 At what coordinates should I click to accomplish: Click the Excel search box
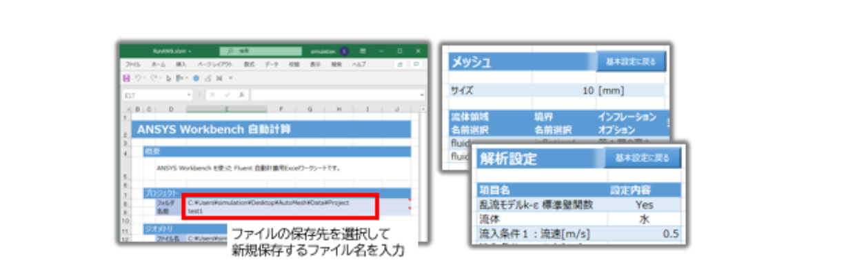coord(261,51)
